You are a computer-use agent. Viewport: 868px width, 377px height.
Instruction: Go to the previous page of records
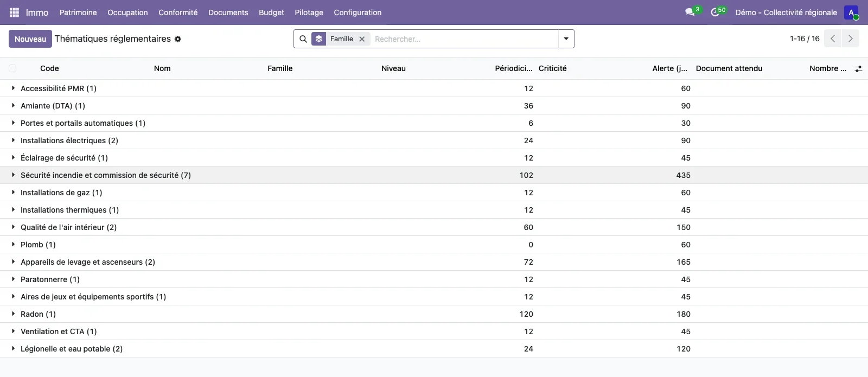[x=833, y=39]
